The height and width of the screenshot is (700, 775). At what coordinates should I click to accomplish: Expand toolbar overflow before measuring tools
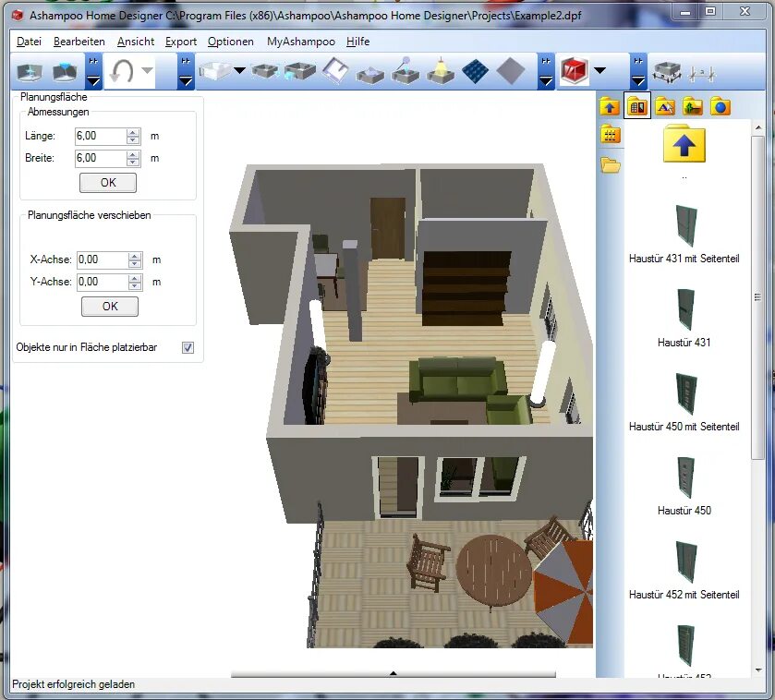point(638,71)
